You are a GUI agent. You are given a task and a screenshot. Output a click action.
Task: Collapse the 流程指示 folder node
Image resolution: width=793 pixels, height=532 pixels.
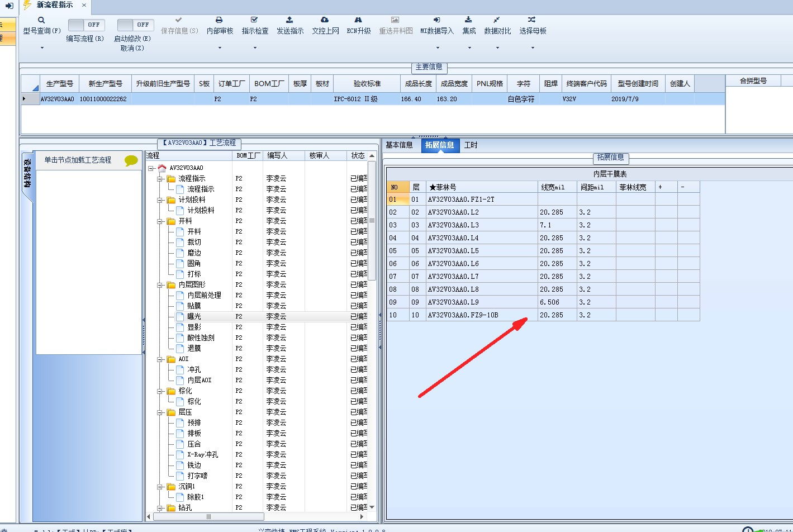(x=160, y=179)
